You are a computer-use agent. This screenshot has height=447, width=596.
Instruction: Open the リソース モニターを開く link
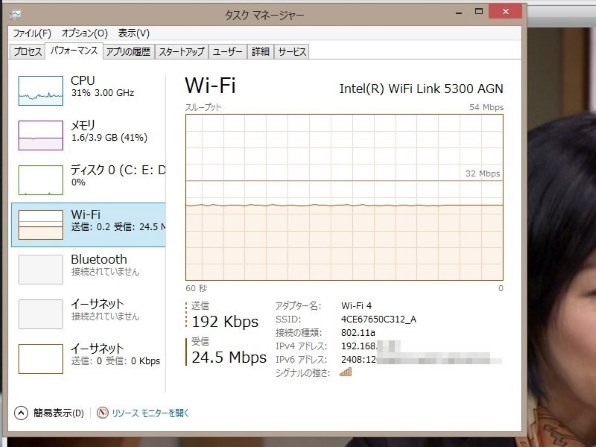tap(151, 413)
